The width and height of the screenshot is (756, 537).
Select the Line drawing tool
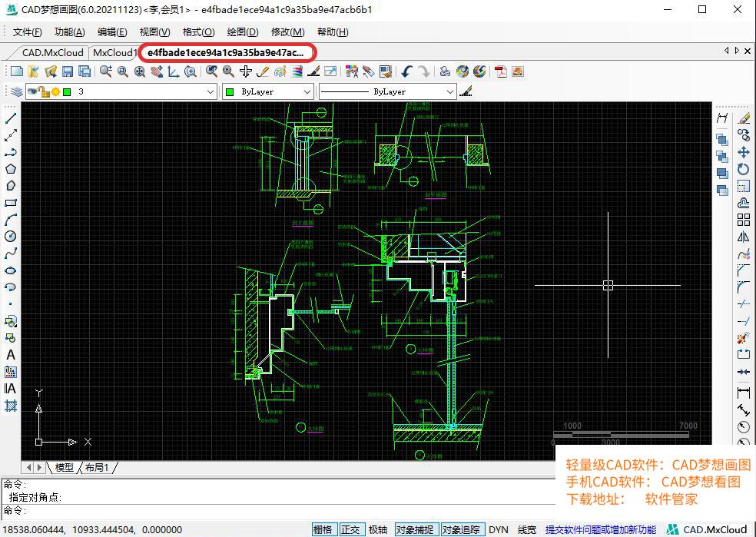pyautogui.click(x=11, y=118)
